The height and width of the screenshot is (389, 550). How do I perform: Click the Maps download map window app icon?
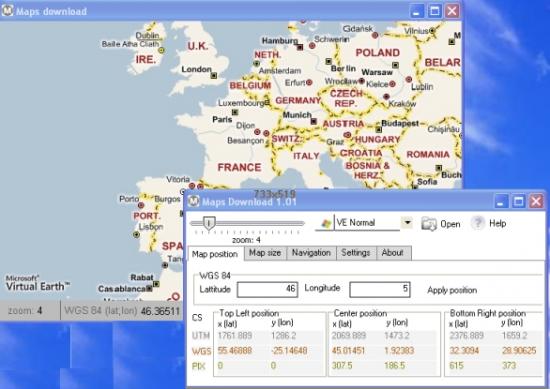click(7, 11)
